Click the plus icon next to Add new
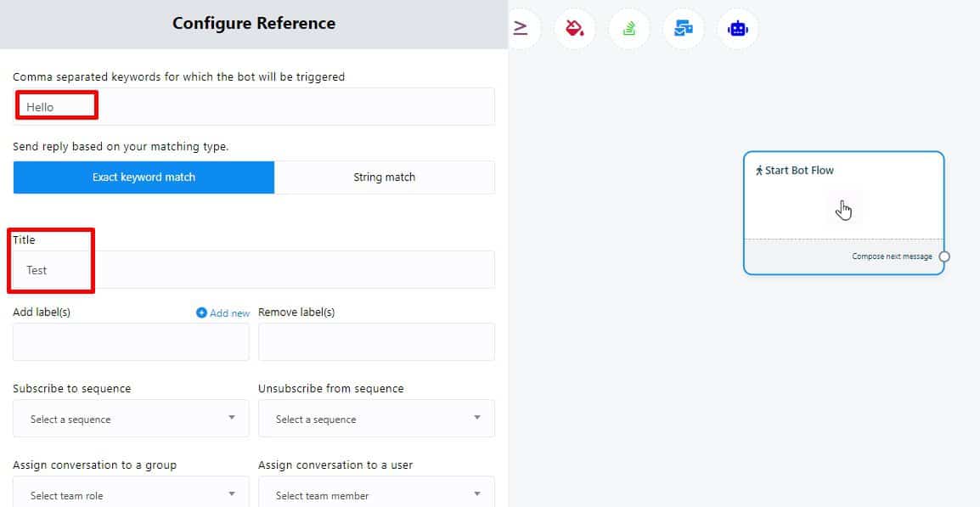 (x=201, y=313)
